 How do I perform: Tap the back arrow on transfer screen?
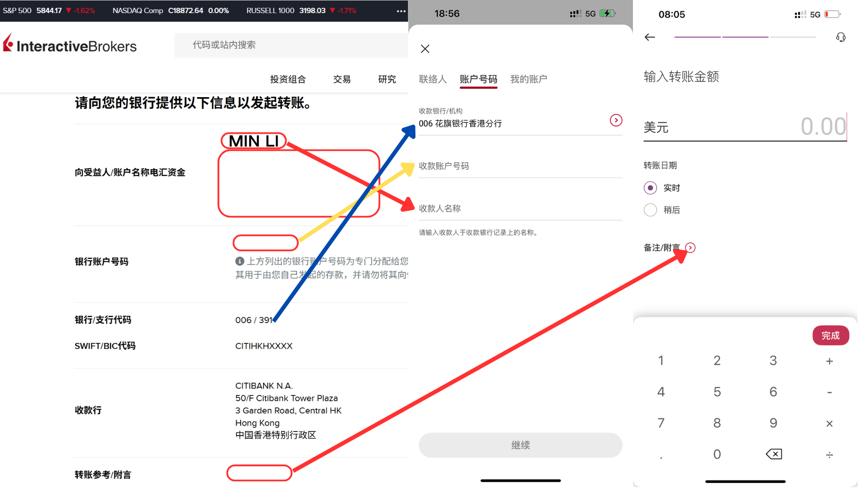tap(650, 38)
